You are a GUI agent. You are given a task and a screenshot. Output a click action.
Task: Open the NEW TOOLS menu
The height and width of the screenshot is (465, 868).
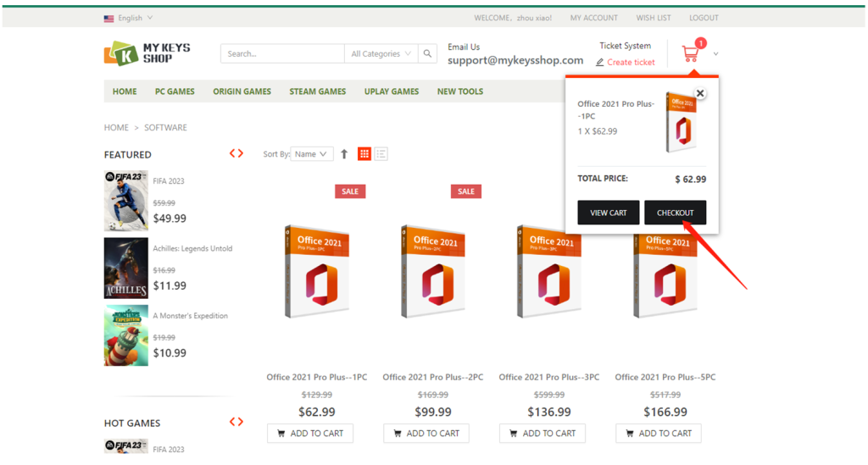460,91
